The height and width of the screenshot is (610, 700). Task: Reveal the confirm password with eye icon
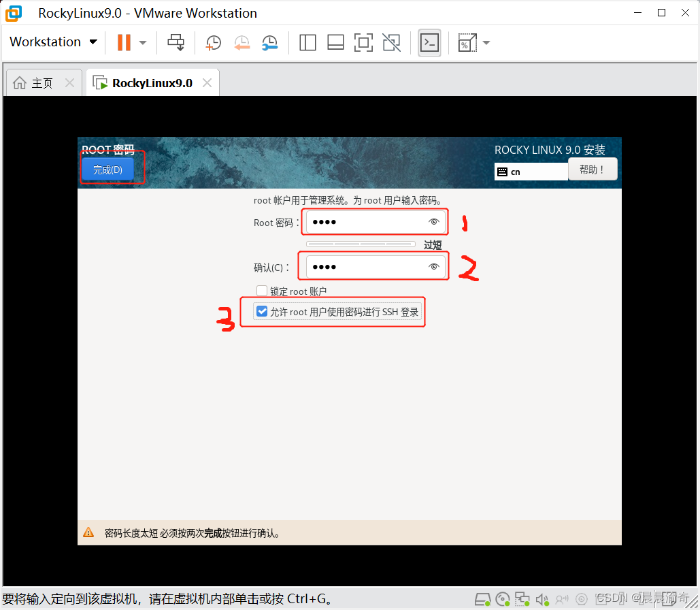click(433, 267)
